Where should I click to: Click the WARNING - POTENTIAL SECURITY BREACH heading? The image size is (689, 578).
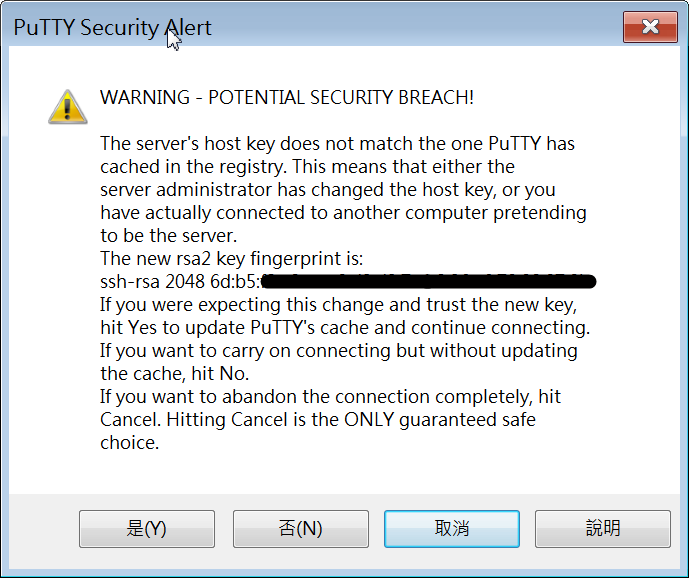coord(287,98)
